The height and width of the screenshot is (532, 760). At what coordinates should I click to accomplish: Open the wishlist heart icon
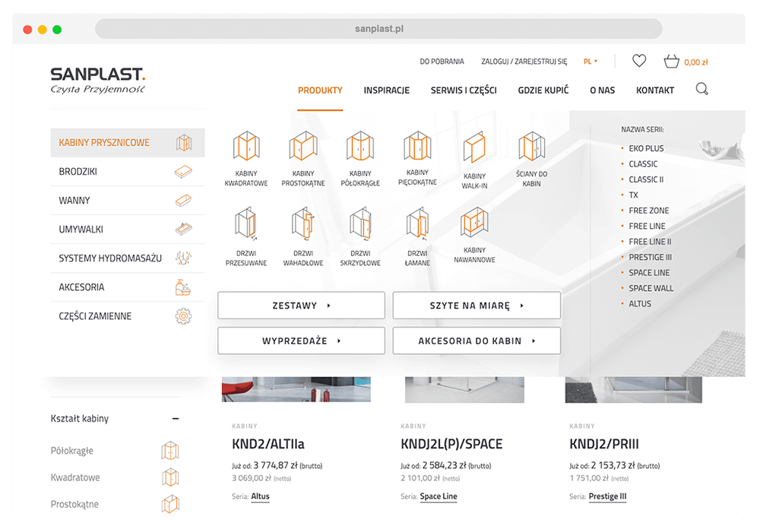click(639, 61)
